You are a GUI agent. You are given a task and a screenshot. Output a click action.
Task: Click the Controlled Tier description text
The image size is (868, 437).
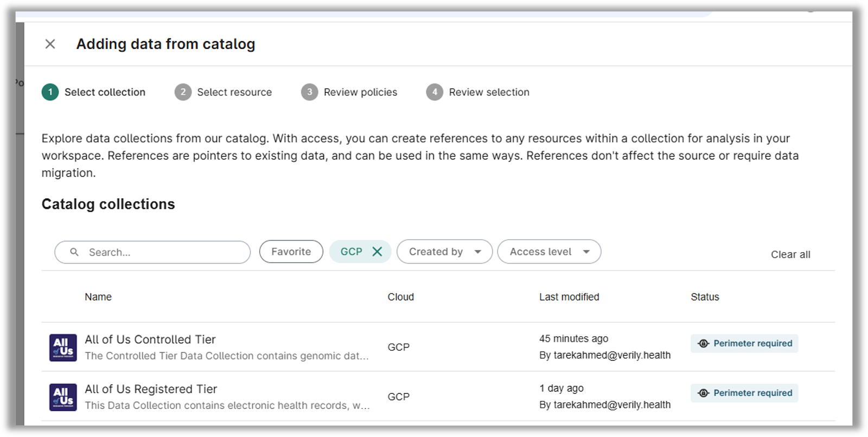(x=227, y=356)
